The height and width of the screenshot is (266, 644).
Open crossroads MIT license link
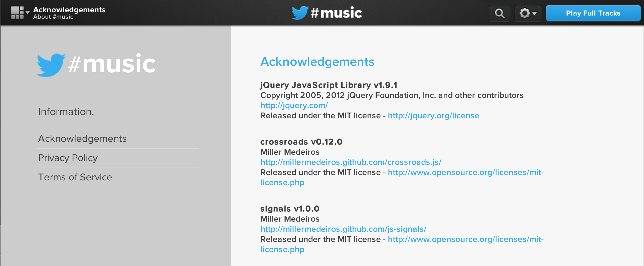[x=466, y=172]
